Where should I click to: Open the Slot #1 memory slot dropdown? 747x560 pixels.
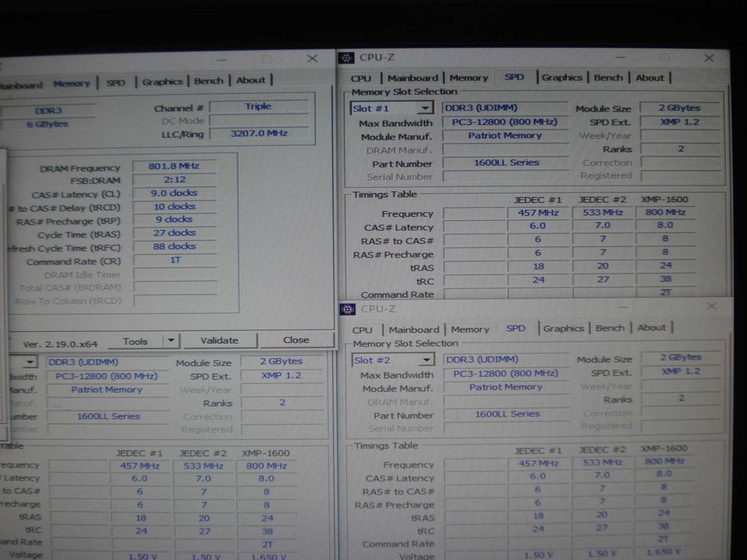pyautogui.click(x=424, y=108)
